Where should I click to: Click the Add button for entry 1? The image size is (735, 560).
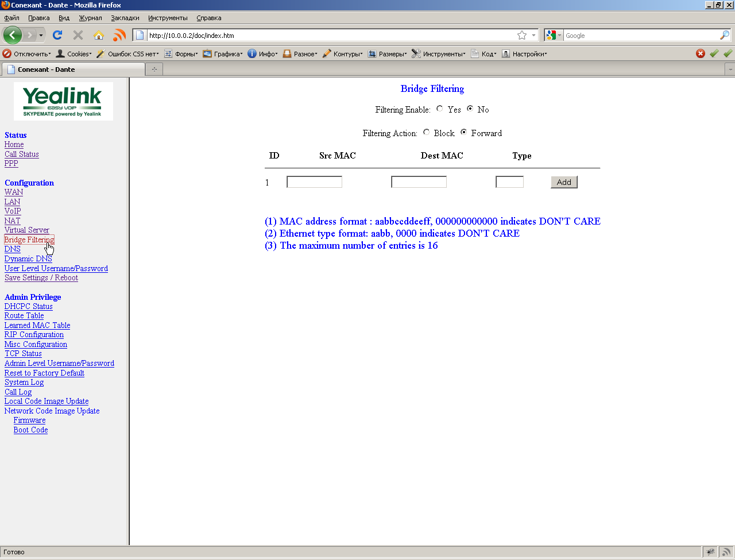coord(564,182)
